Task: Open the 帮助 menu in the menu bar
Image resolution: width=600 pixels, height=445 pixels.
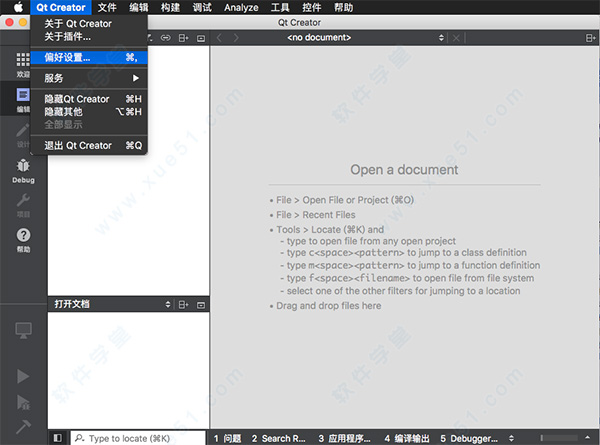Action: tap(344, 7)
